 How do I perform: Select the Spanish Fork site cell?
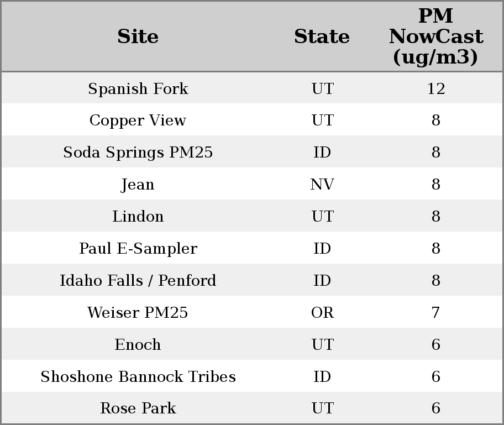(x=138, y=89)
